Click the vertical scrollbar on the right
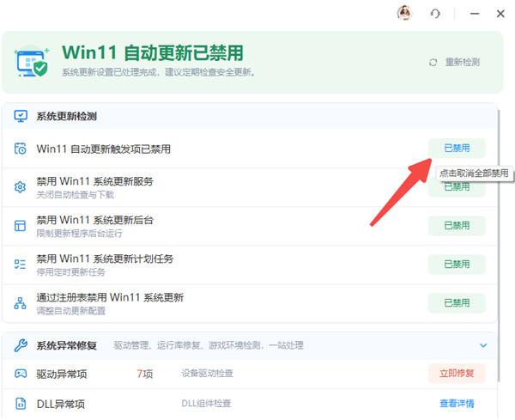 (500, 245)
